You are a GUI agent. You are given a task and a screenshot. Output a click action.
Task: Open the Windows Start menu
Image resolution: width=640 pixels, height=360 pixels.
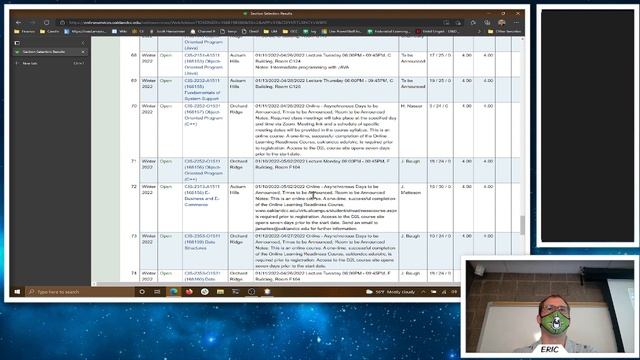click(17, 291)
